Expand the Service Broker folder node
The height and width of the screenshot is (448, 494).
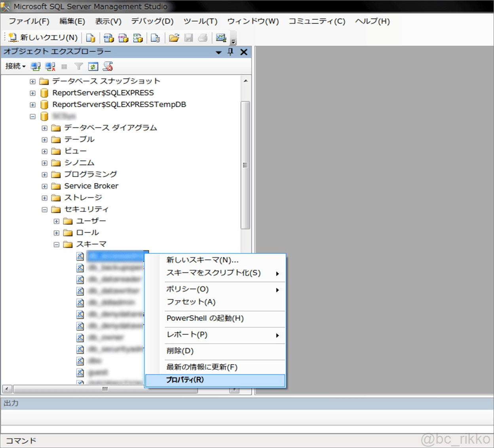[x=44, y=187]
